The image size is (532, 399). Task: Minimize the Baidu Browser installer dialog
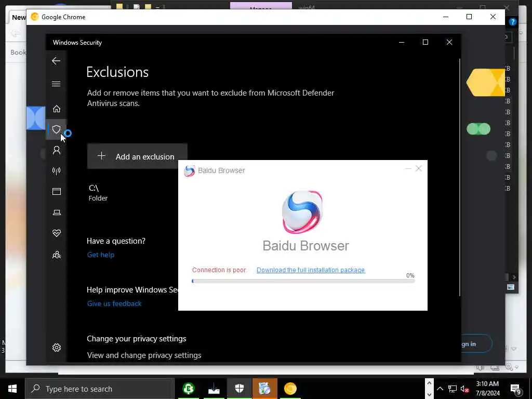point(408,169)
